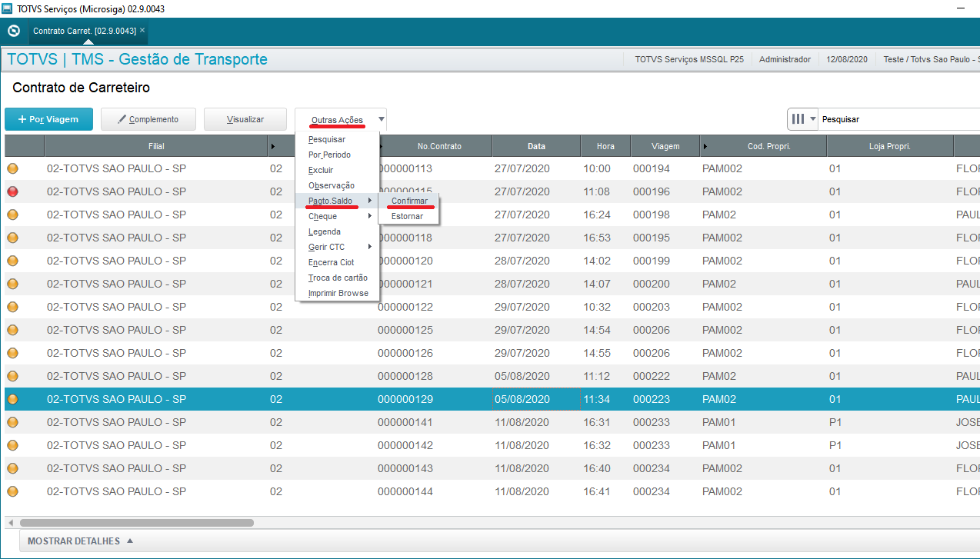980x559 pixels.
Task: Click the status icon of the 16:24 row
Action: tap(12, 215)
